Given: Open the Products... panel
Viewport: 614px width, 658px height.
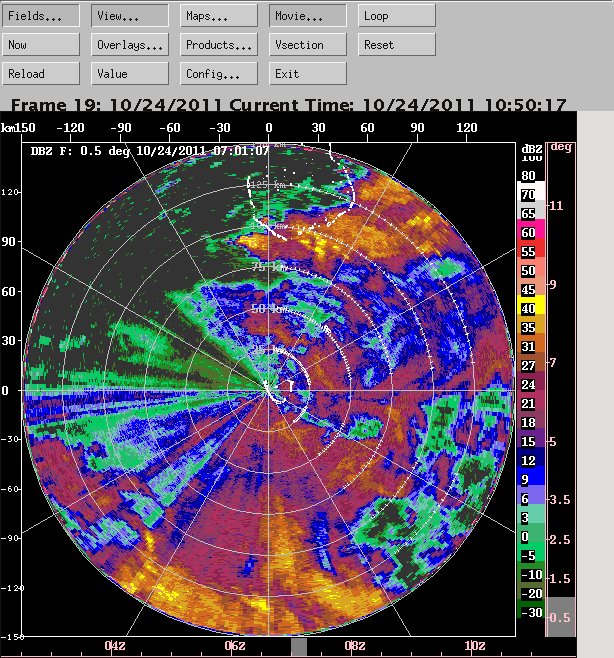Looking at the screenshot, I should tap(219, 45).
